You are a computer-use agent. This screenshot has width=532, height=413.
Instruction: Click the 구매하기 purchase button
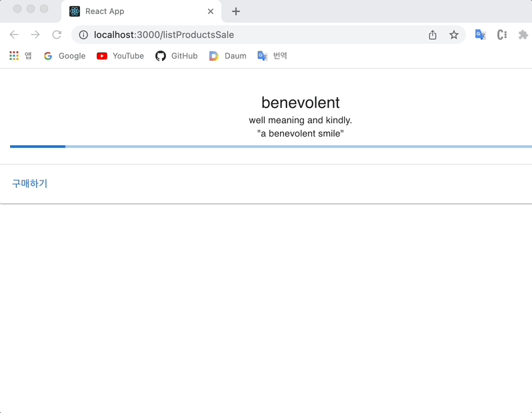pyautogui.click(x=30, y=183)
